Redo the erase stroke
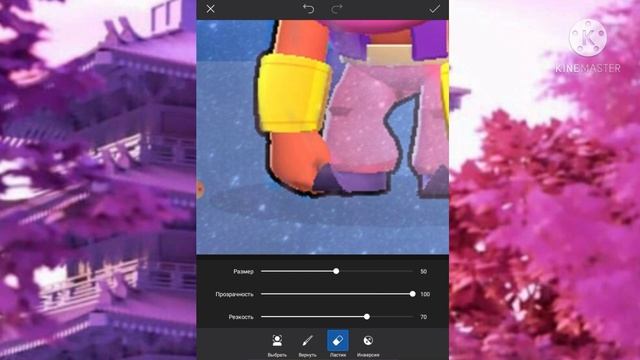Screen dimensions: 640x360 pos(337,9)
